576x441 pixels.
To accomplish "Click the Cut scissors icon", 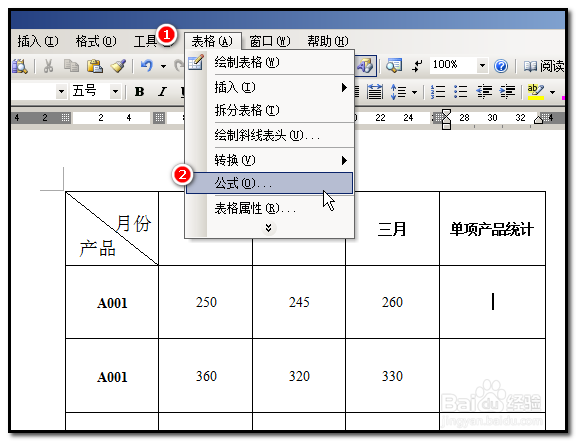I will coord(48,66).
